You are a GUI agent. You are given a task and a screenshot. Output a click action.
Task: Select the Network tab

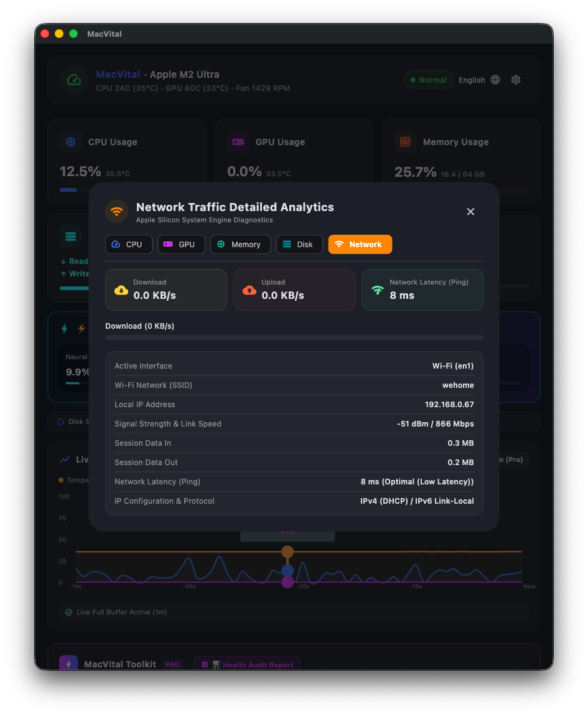(360, 244)
